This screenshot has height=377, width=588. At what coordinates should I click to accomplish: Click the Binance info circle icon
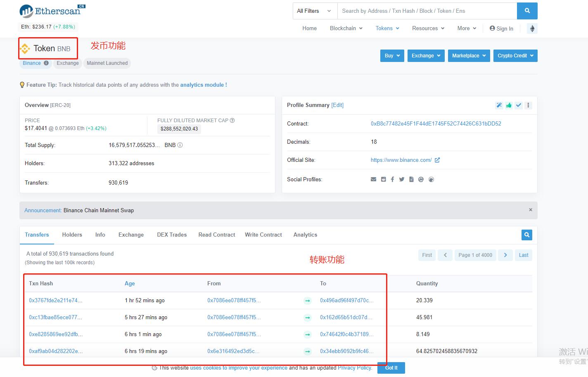coord(46,63)
